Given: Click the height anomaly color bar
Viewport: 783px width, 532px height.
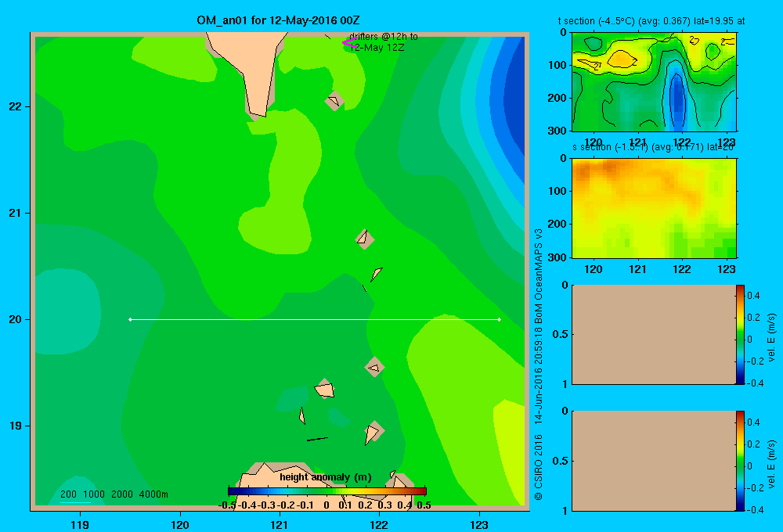Looking at the screenshot, I should click(x=327, y=491).
